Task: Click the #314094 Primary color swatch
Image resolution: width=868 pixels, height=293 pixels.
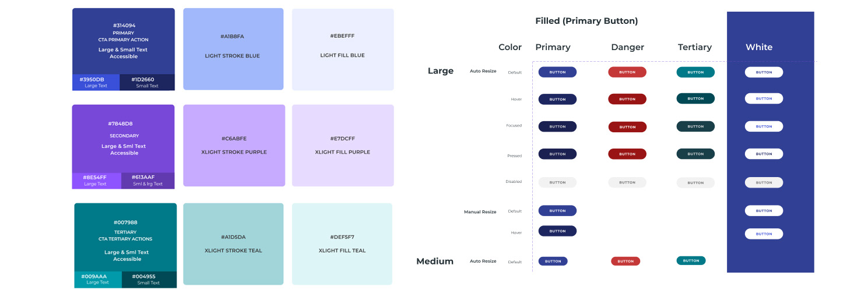Action: click(x=123, y=41)
